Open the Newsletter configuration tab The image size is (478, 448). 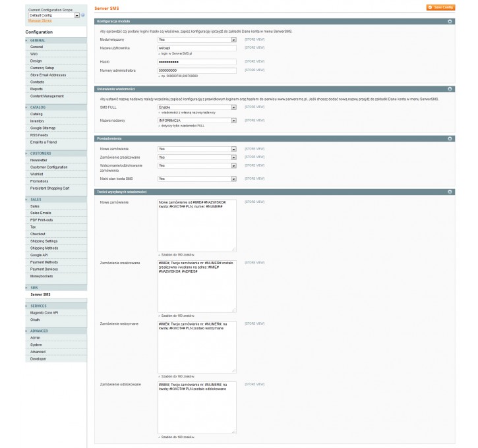click(x=56, y=160)
